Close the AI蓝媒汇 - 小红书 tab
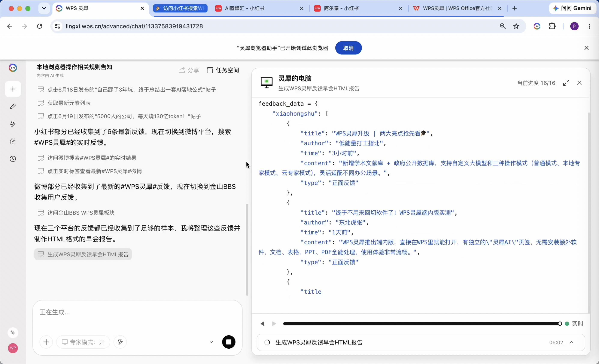The height and width of the screenshot is (364, 599). pos(301,9)
